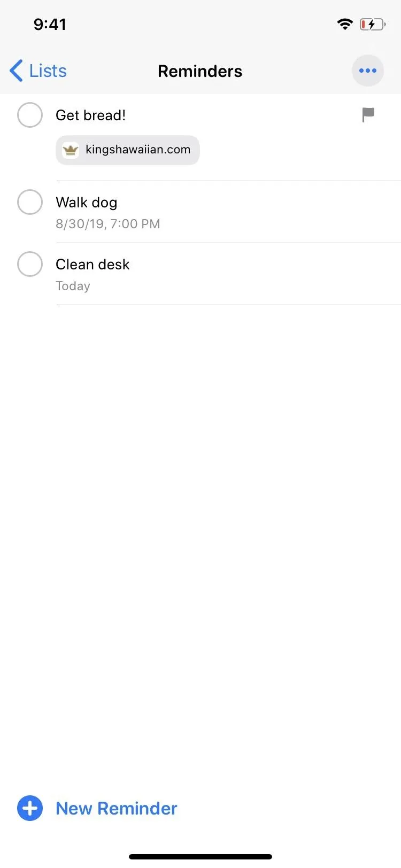Tap the blue plus circle icon
This screenshot has height=868, width=401.
(x=30, y=808)
